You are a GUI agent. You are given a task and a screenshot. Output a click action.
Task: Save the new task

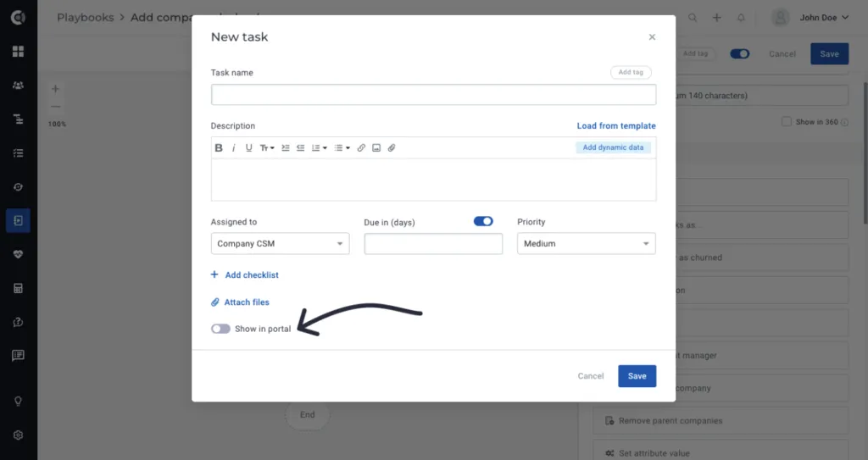click(x=637, y=376)
